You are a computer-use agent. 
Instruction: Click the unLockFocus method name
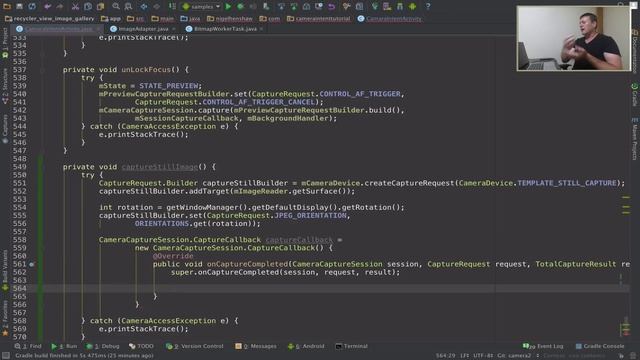coord(146,70)
